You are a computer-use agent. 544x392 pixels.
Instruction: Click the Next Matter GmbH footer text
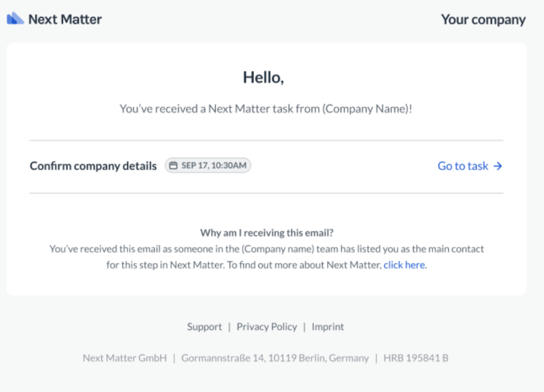(125, 358)
